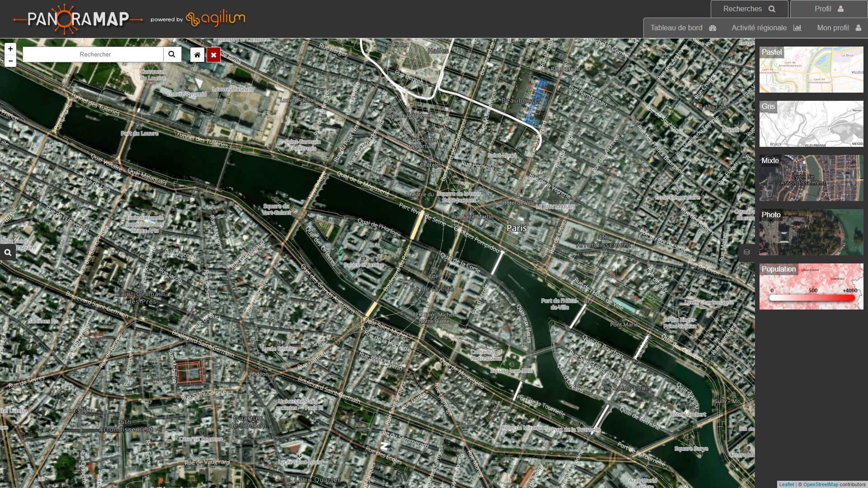Click the Île de la Cité label
Screen dimensions: 868x488
tap(432, 289)
